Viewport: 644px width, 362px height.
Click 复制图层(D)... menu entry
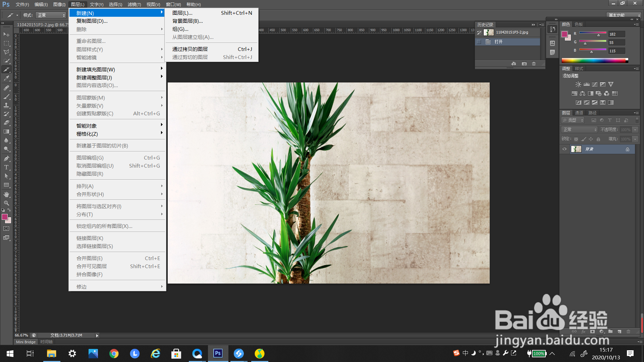(x=92, y=21)
